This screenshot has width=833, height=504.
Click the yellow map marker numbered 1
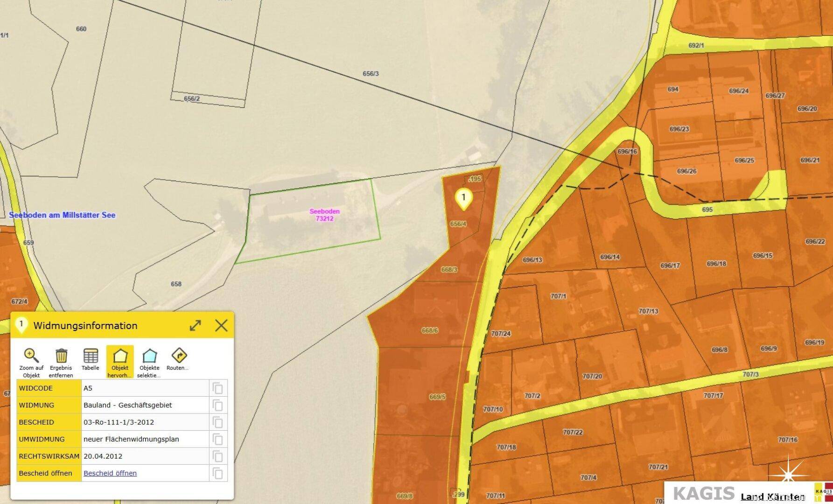click(463, 199)
